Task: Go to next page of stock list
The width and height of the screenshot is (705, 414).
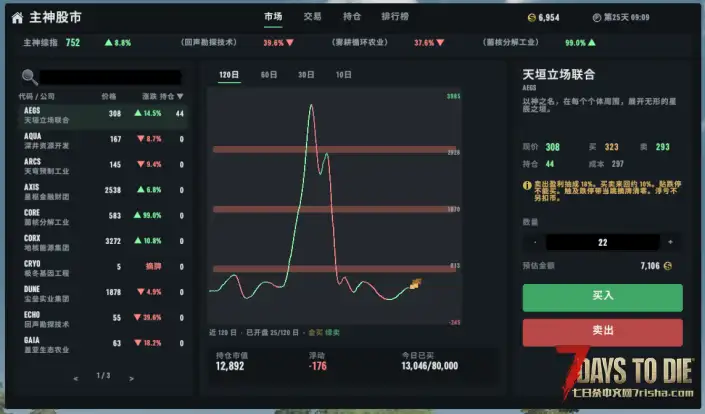Action: 131,379
